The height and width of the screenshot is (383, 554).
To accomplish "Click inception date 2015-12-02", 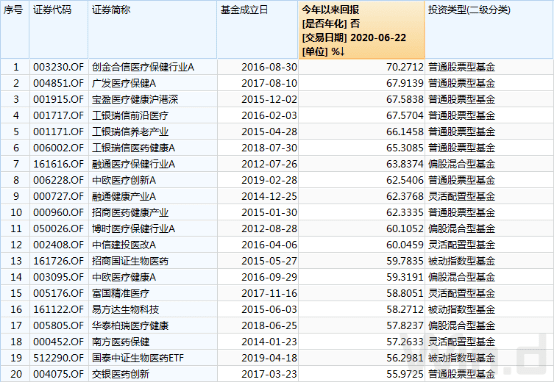I will [269, 100].
